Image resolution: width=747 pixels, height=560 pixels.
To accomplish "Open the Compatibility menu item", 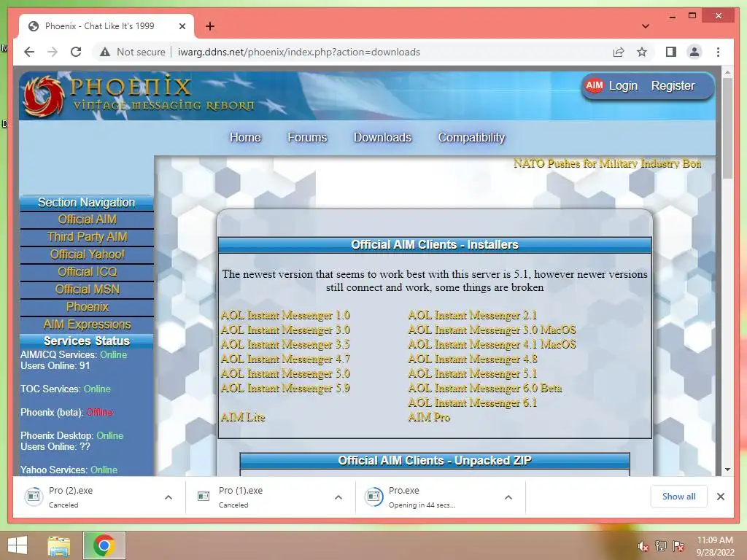I will point(471,138).
